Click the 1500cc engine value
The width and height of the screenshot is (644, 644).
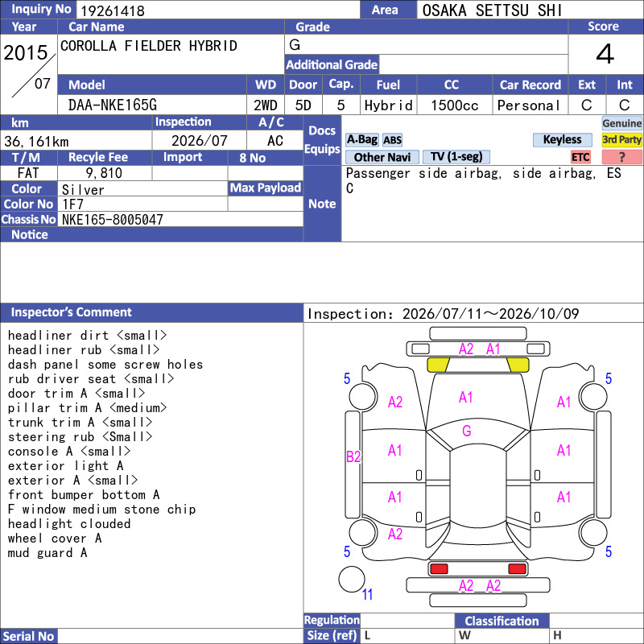(x=455, y=105)
